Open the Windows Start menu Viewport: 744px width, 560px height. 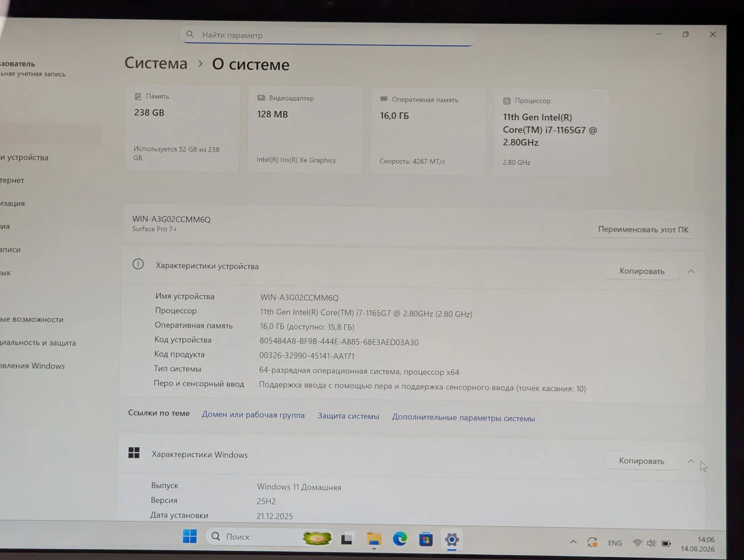[x=189, y=536]
